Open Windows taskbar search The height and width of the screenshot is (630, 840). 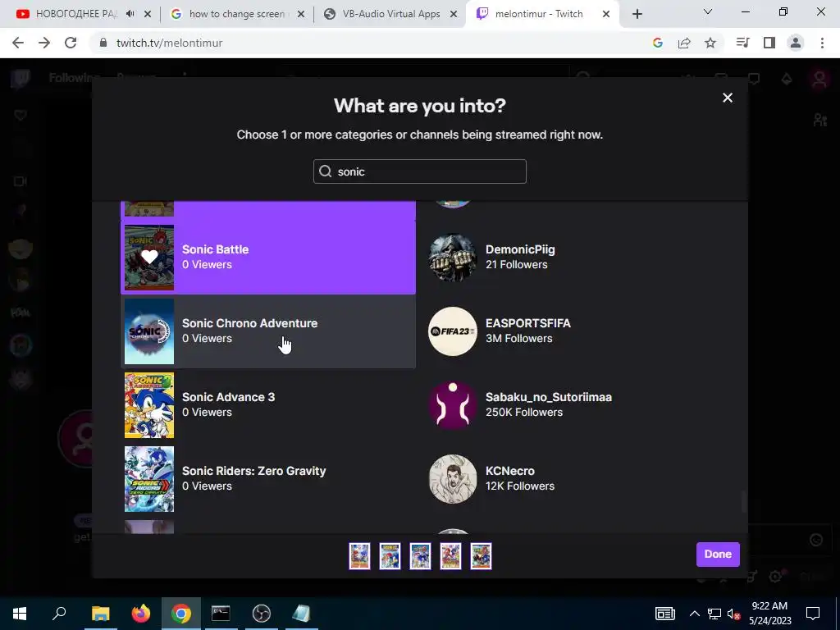[x=59, y=614]
